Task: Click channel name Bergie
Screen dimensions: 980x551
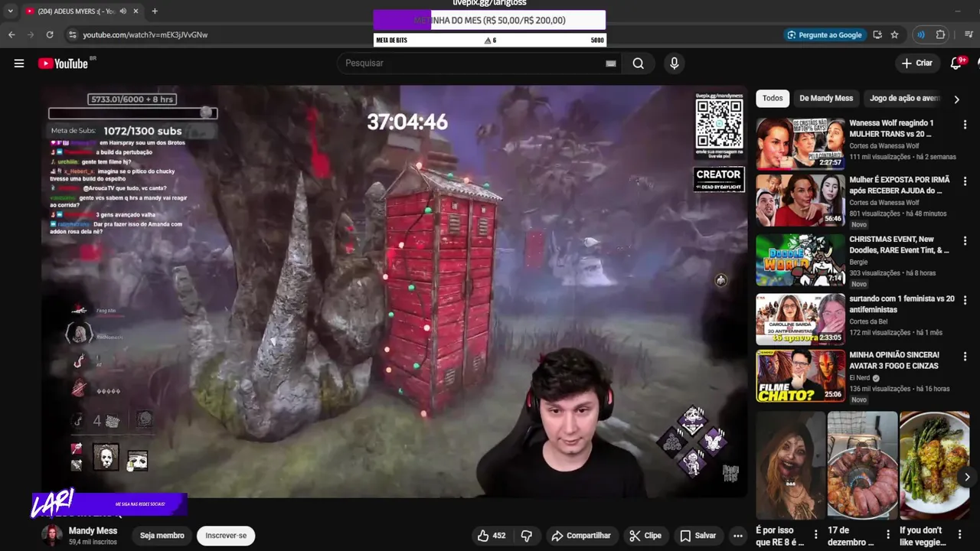Action: [x=861, y=262]
